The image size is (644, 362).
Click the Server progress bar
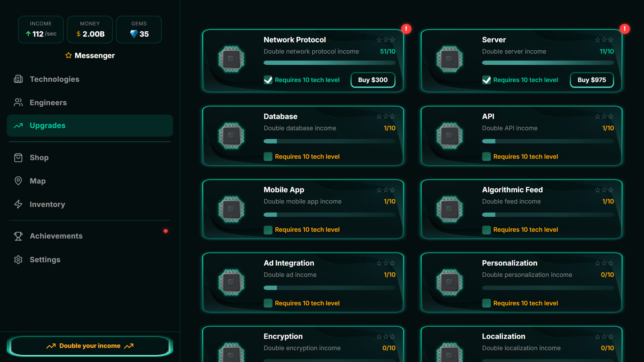548,63
